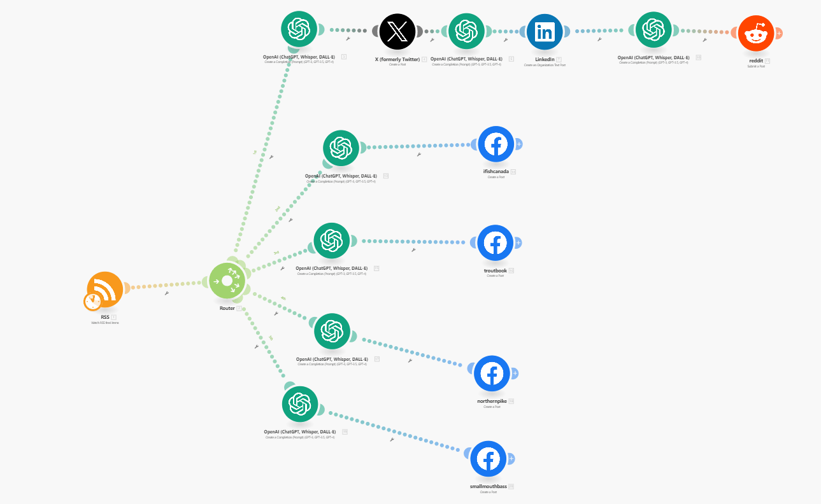Click the 'Router' module label
821x504 pixels.
pos(227,308)
